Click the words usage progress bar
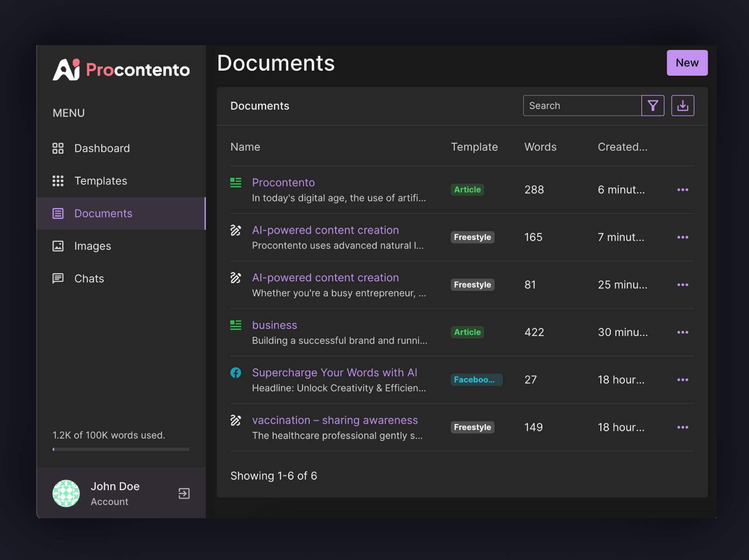Viewport: 749px width, 560px height. (x=121, y=449)
